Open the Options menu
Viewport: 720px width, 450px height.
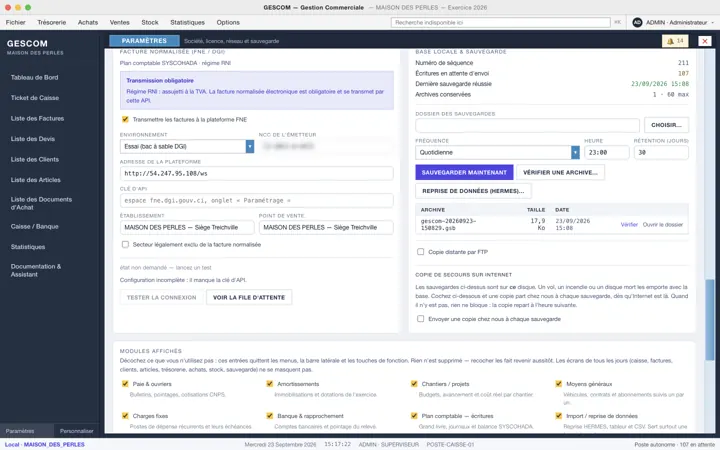pyautogui.click(x=228, y=22)
